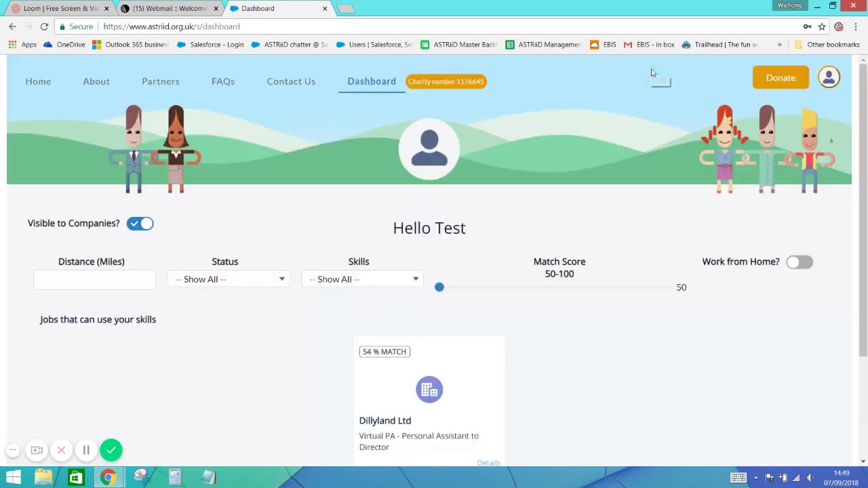The height and width of the screenshot is (488, 868).
Task: Open Loom recorder more options dots
Action: tap(13, 450)
